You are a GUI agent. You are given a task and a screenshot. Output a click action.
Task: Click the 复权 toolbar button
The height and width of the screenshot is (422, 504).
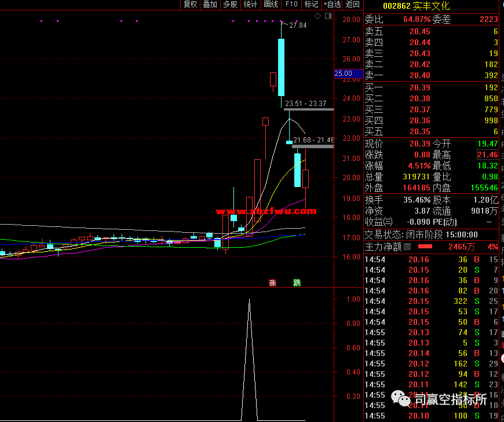pos(190,5)
